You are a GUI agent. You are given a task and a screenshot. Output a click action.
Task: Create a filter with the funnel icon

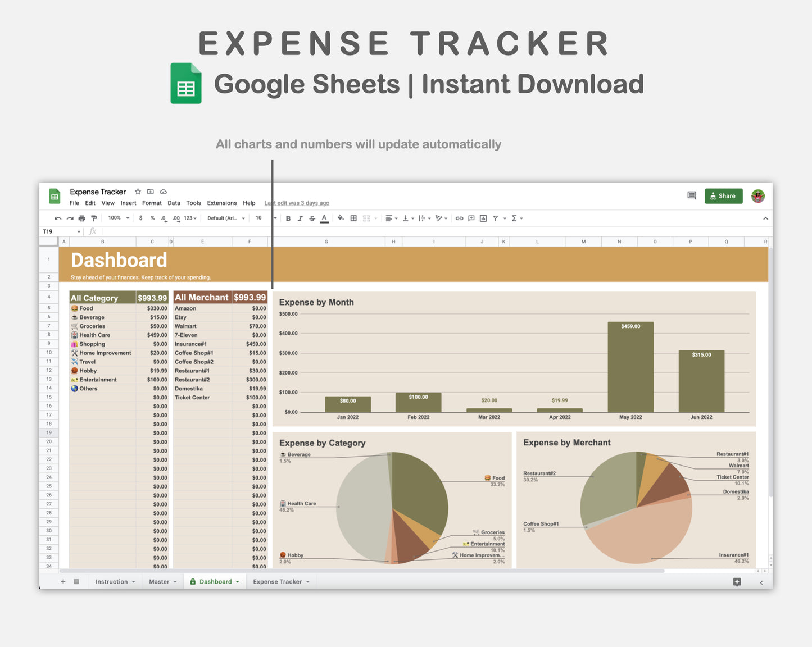(x=496, y=218)
